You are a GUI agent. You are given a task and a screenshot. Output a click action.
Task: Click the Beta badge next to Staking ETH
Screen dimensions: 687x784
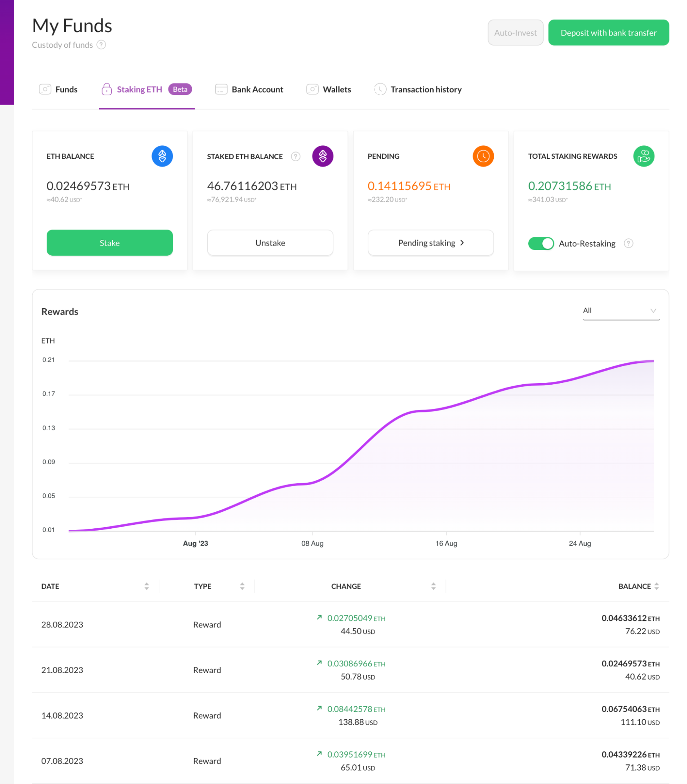(x=180, y=89)
